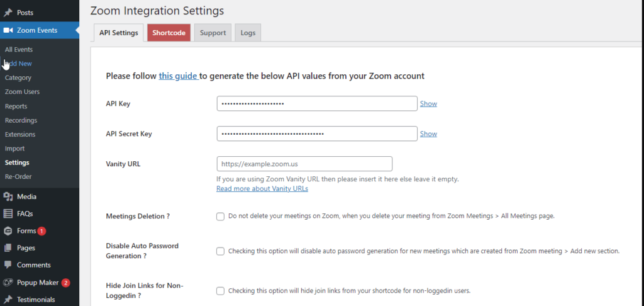The image size is (644, 306).
Task: Click the Media icon in sidebar
Action: click(8, 196)
